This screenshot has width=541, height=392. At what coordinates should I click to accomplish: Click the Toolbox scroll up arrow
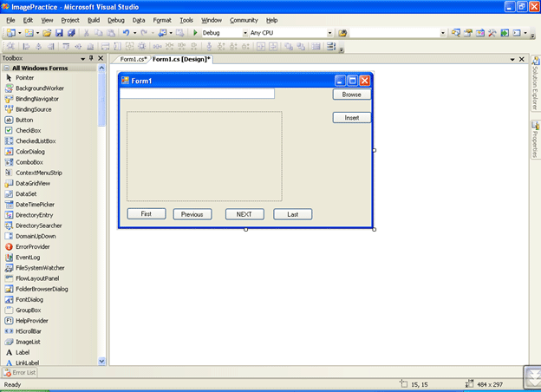click(101, 68)
